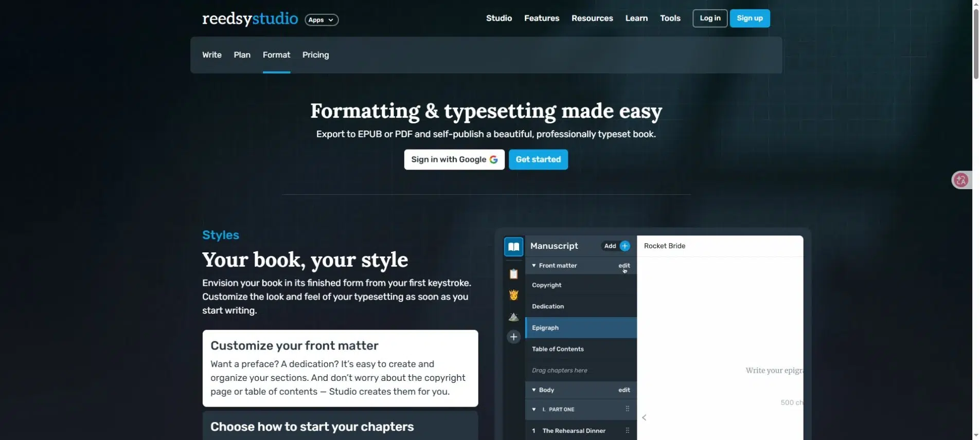Open Choose how to start your chapters card
980x440 pixels.
coord(340,426)
